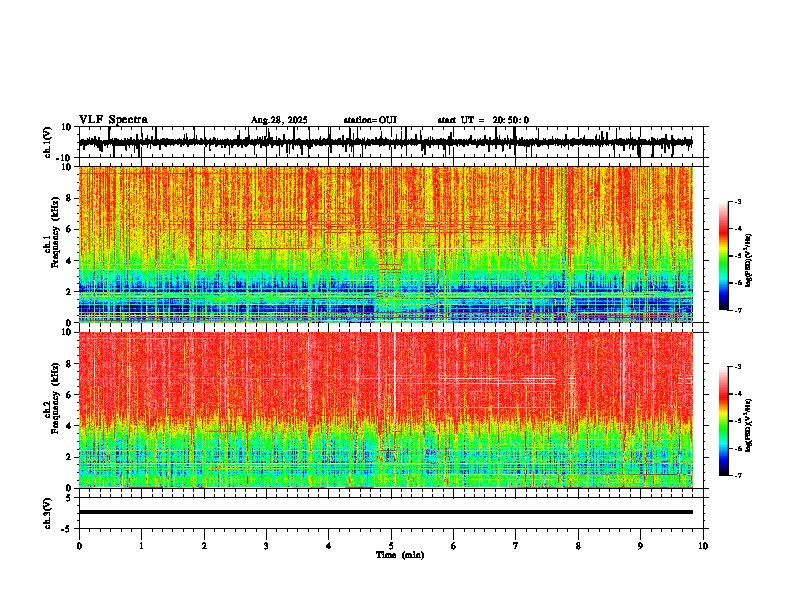Click the 2 kHz tick on ch.1 frequency axis
The height and width of the screenshot is (612, 792).
[x=69, y=291]
